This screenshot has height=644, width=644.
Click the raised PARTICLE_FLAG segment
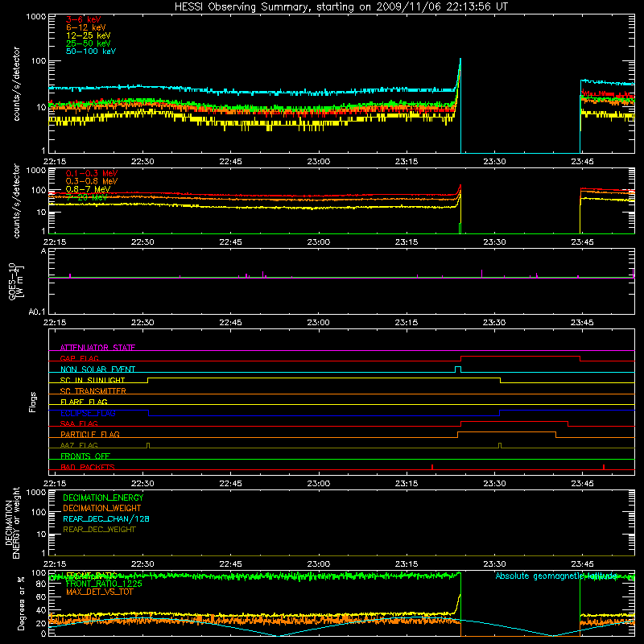[506, 432]
